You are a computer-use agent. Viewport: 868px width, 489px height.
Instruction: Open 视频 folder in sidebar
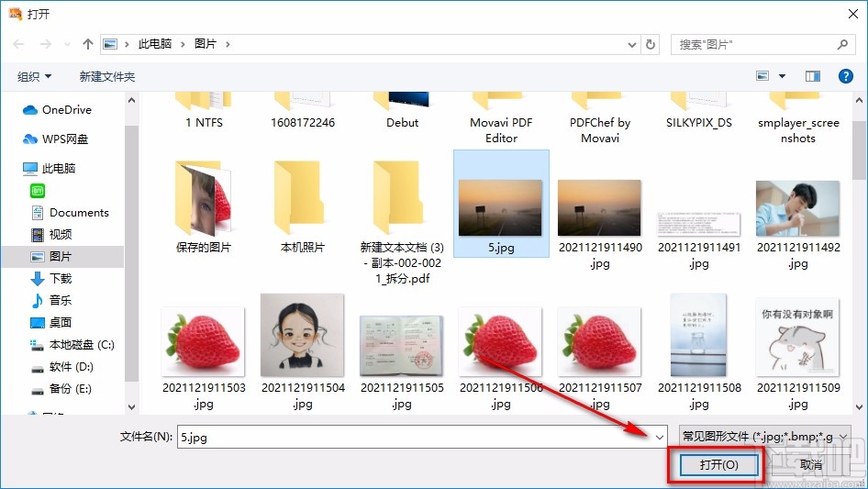pyautogui.click(x=51, y=235)
